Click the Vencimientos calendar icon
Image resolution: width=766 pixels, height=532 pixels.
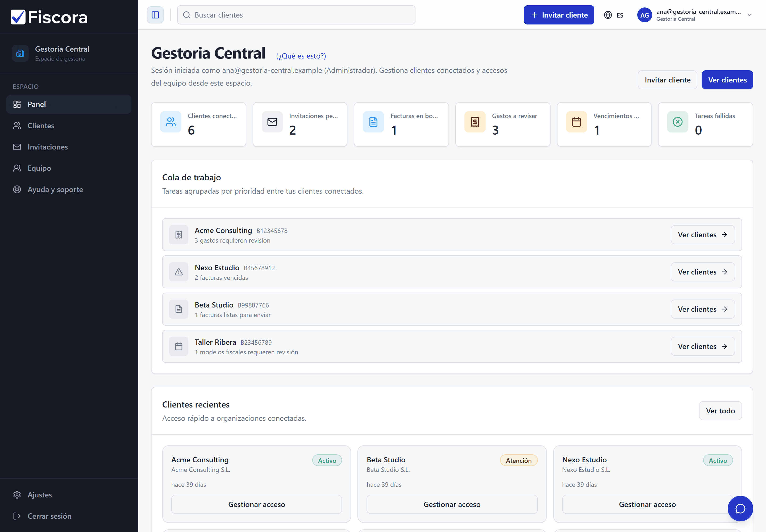pyautogui.click(x=576, y=122)
